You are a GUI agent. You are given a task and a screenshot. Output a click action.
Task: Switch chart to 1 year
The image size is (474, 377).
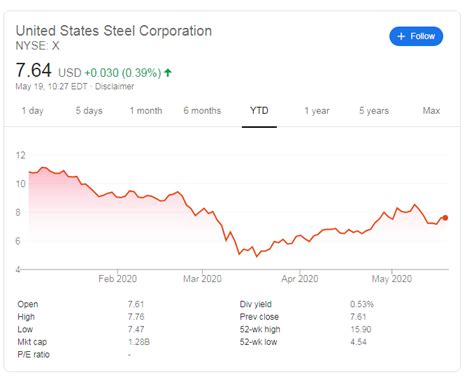click(x=317, y=111)
